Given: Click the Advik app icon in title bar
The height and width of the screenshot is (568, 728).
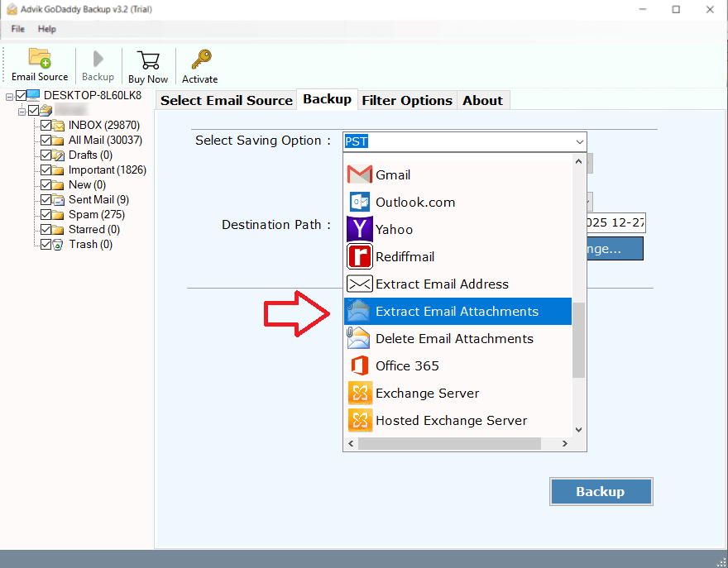Looking at the screenshot, I should pyautogui.click(x=12, y=9).
